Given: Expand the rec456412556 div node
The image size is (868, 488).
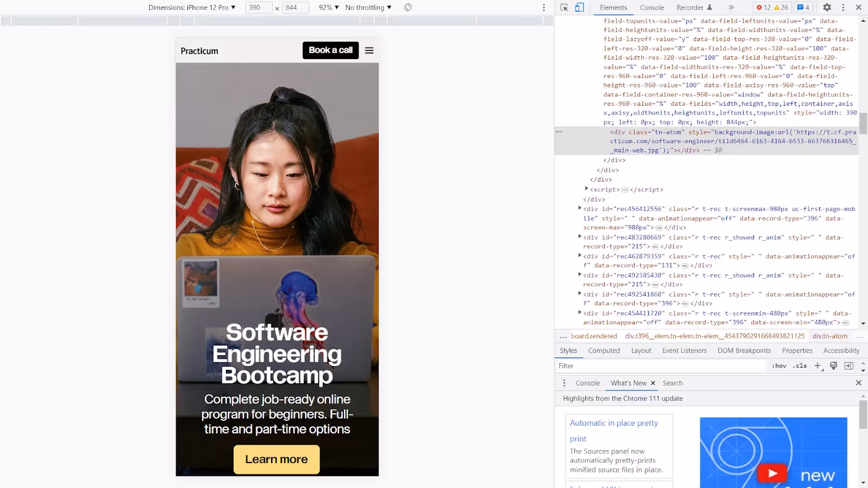Looking at the screenshot, I should coord(580,208).
